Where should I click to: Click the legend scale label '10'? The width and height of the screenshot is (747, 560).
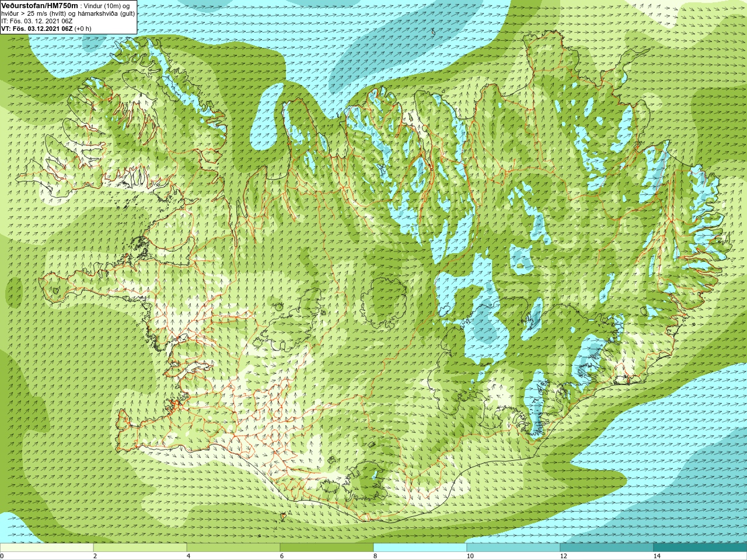pos(470,556)
